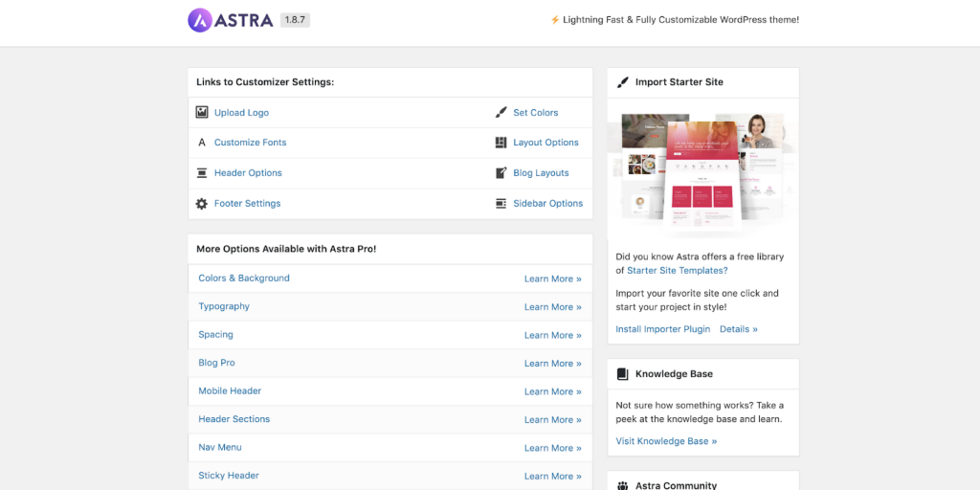Click Learn More for Header Sections
Viewport: 980px width, 490px height.
[x=552, y=419]
